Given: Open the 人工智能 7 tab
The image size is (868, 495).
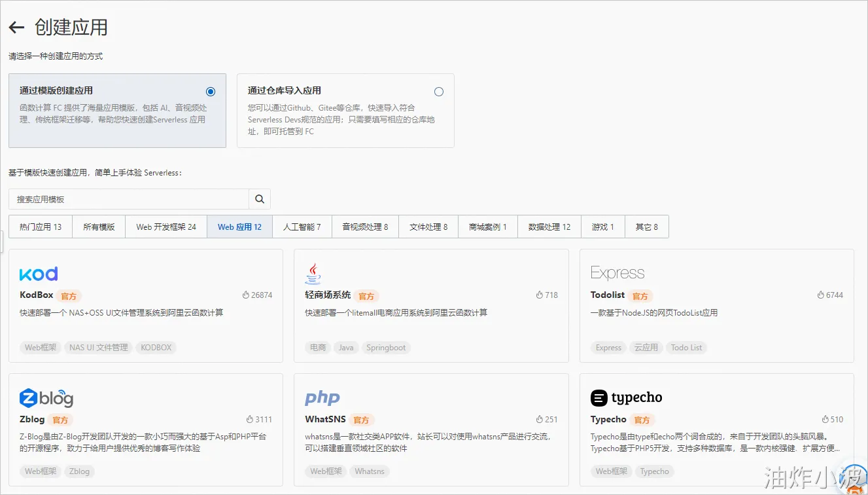Looking at the screenshot, I should click(x=302, y=227).
